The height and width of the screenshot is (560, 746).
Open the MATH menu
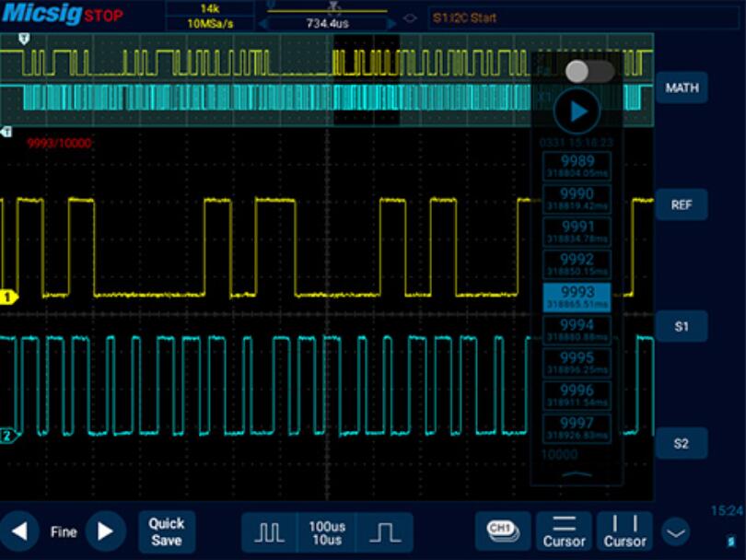click(x=682, y=87)
